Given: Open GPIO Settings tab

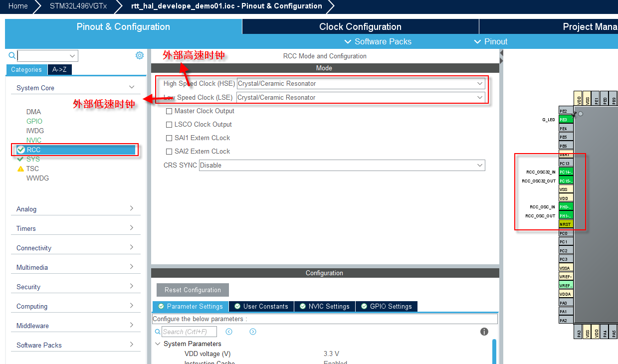Looking at the screenshot, I should (387, 306).
